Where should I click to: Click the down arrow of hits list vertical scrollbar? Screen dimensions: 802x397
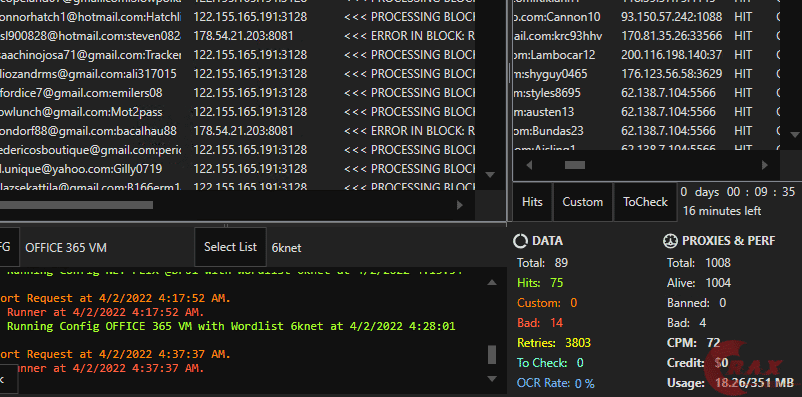(x=795, y=135)
